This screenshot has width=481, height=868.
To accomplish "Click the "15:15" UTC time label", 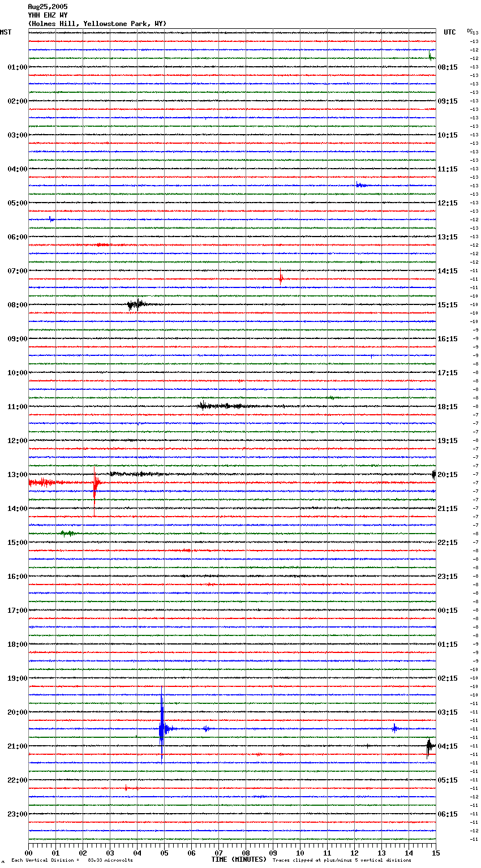I will [x=448, y=305].
